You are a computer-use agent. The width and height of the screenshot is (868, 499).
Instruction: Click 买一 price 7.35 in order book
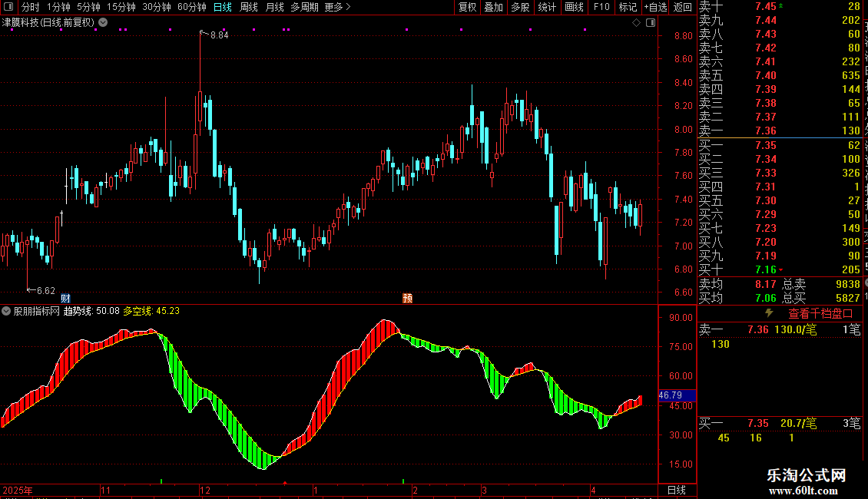point(766,145)
